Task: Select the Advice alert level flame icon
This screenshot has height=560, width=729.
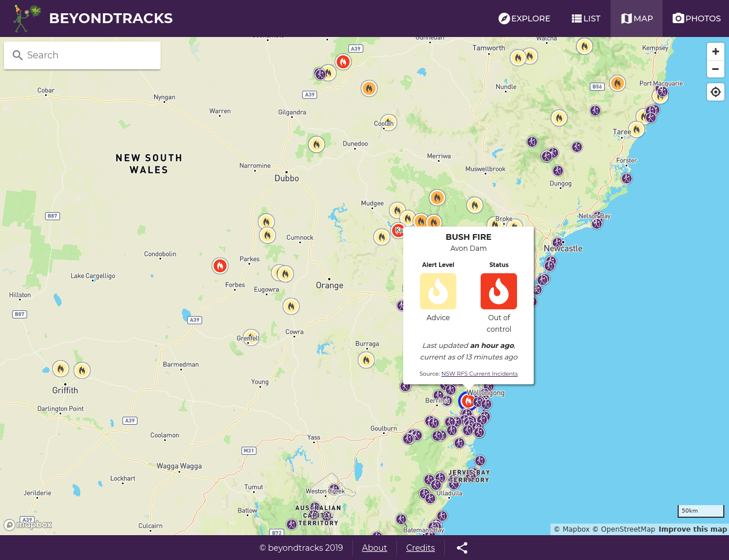Action: (x=438, y=291)
